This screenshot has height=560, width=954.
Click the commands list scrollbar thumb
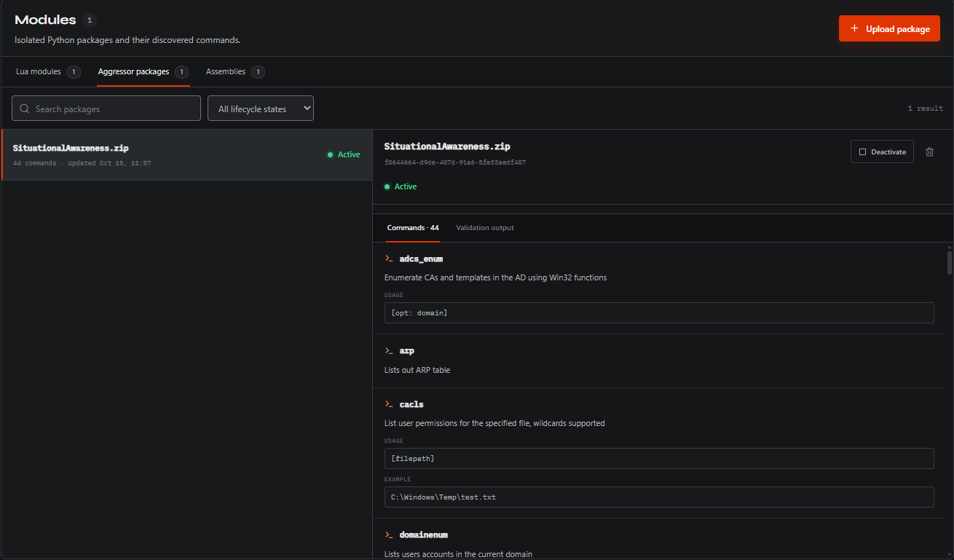(950, 262)
